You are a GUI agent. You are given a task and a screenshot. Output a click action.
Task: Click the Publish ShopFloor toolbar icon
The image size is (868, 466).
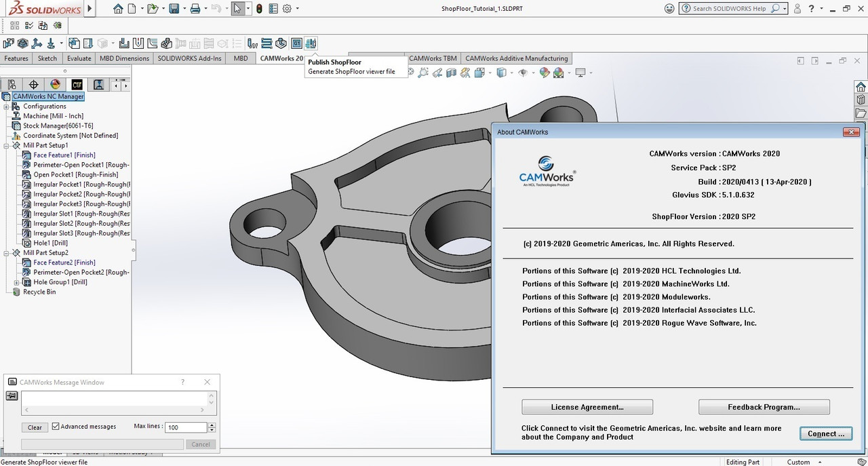coord(311,43)
